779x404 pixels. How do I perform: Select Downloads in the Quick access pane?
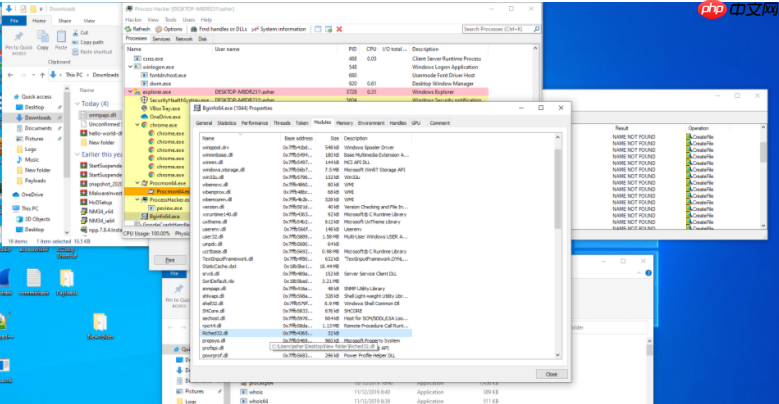pos(38,117)
